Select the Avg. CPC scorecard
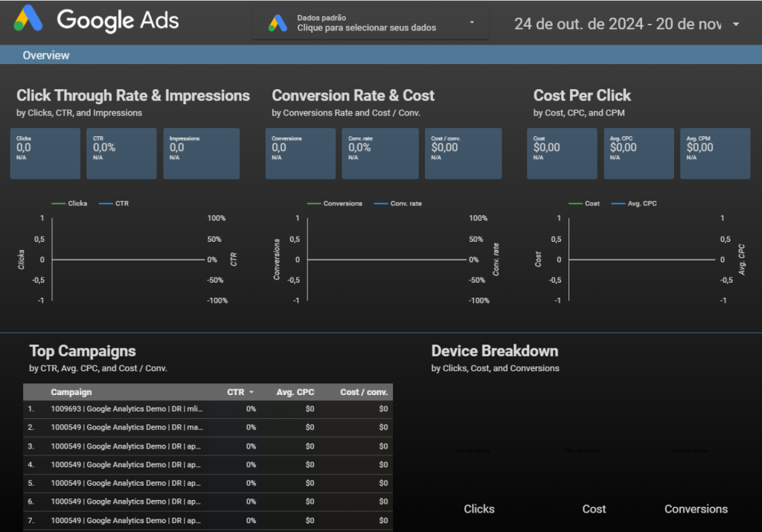The image size is (762, 532). [x=638, y=153]
